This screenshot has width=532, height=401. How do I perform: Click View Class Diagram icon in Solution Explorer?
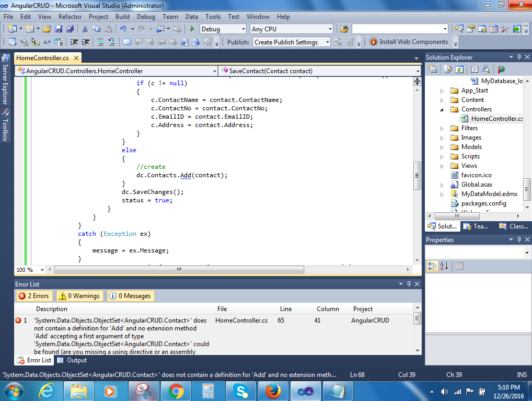coord(486,69)
